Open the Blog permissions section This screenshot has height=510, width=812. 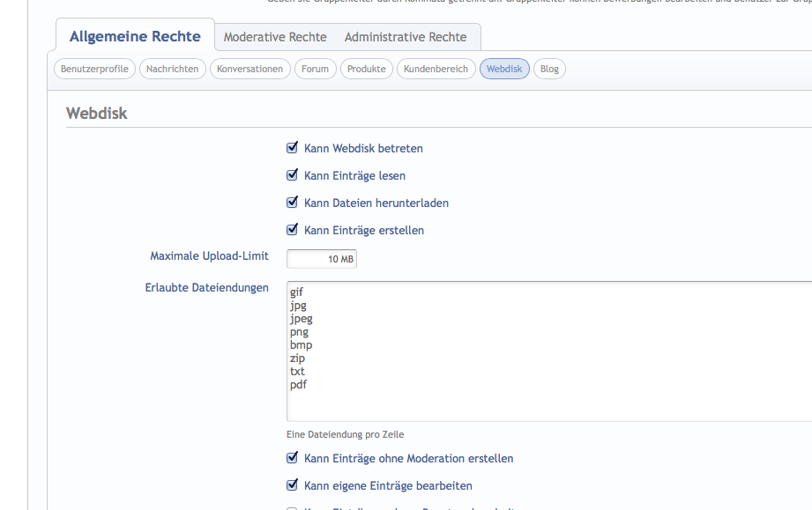coord(549,69)
